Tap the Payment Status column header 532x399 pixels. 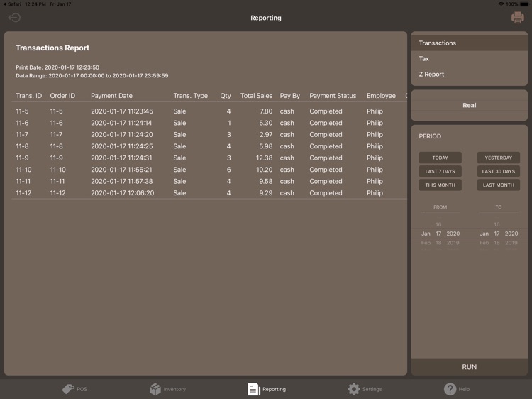coord(333,96)
